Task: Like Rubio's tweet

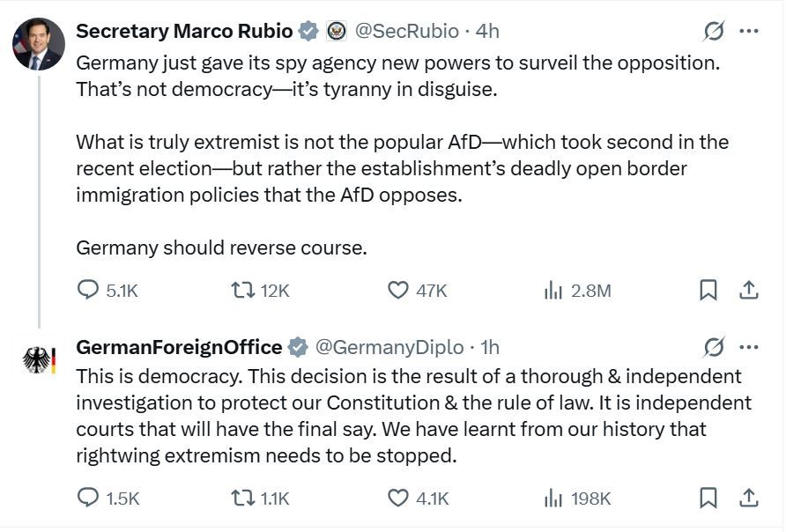Action: (397, 288)
